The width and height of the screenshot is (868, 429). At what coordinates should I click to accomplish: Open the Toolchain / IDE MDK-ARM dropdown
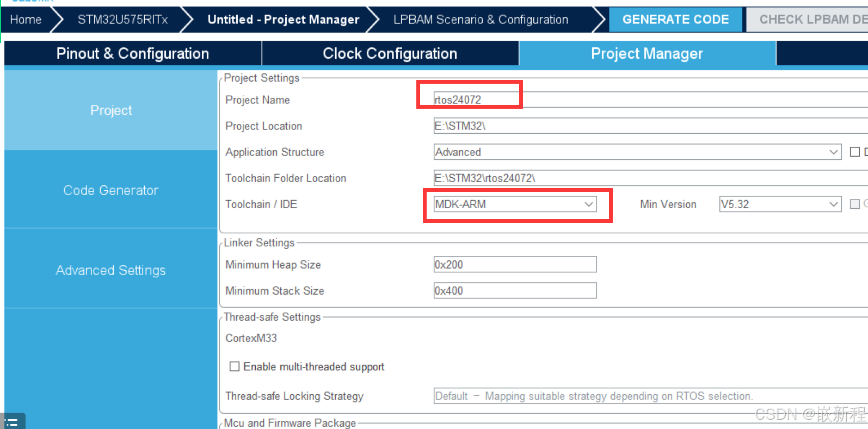coord(515,204)
